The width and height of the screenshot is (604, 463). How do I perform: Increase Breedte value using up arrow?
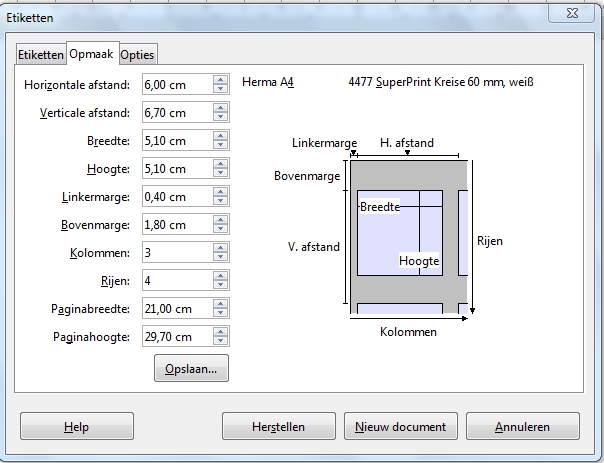pos(220,136)
